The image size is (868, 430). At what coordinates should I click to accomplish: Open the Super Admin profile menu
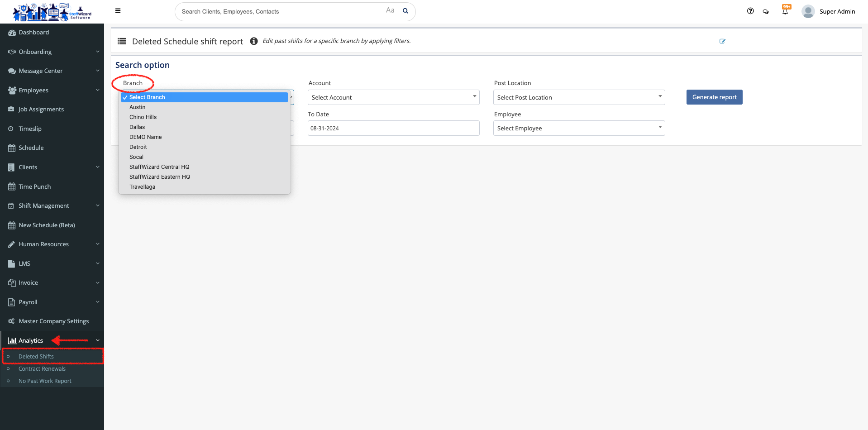829,11
